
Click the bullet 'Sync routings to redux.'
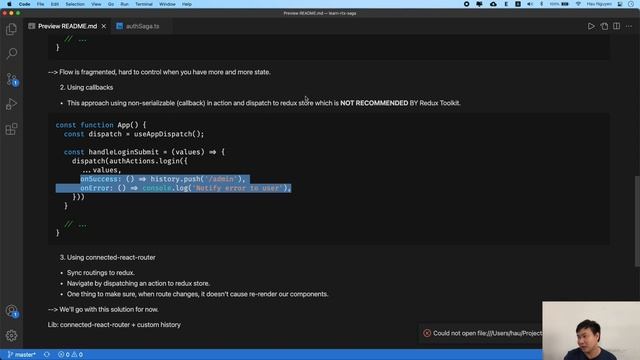(101, 273)
